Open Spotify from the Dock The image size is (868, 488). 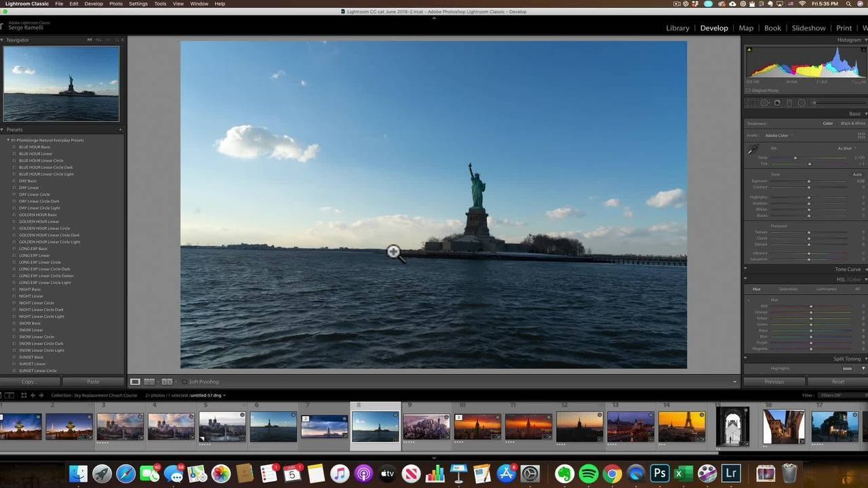click(x=588, y=473)
